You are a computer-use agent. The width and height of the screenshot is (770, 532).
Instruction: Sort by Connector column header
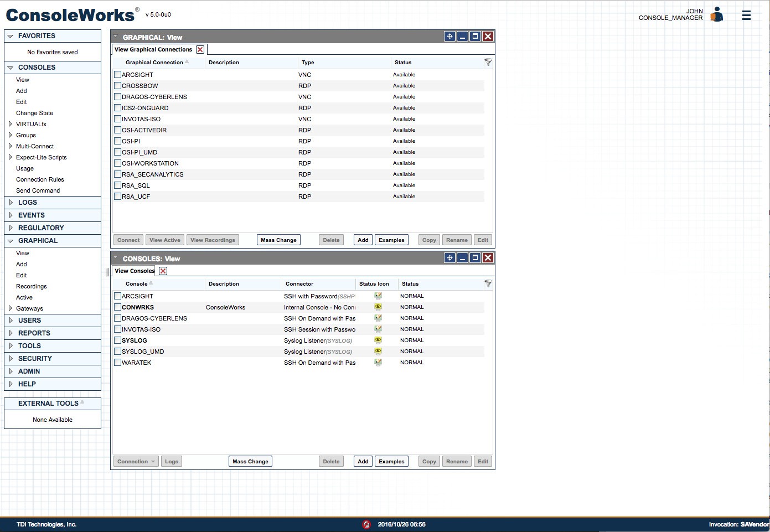[x=299, y=283]
